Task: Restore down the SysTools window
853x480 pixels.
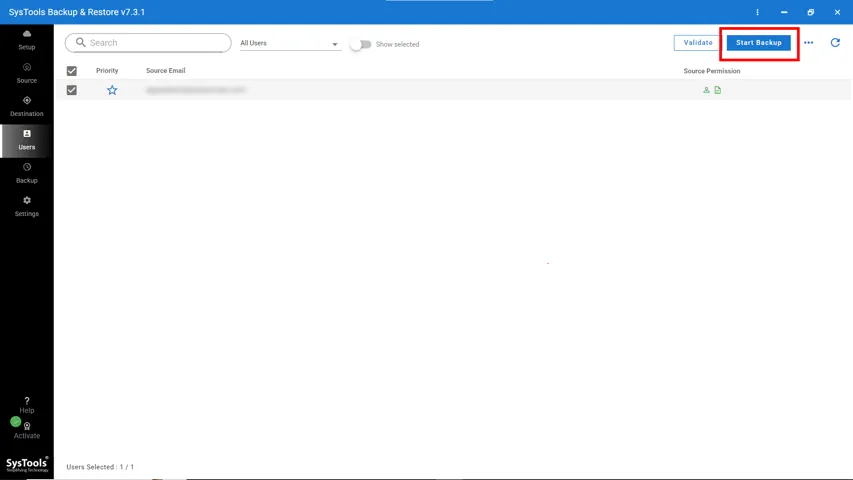Action: pos(811,12)
